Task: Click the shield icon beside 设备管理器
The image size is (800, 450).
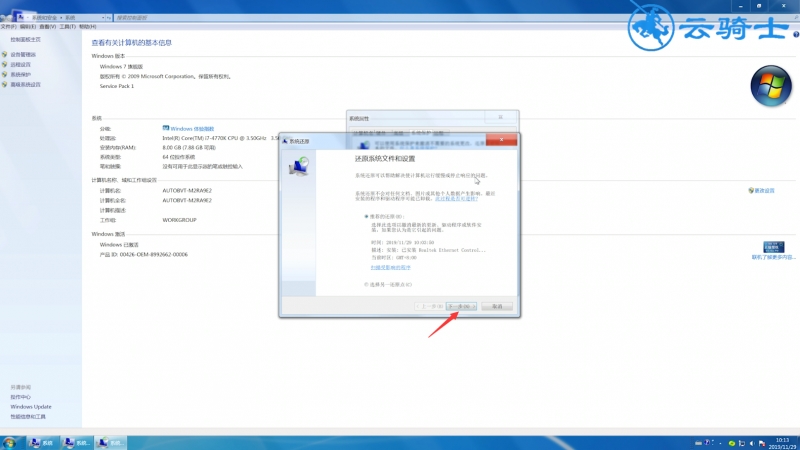Action: pos(5,55)
